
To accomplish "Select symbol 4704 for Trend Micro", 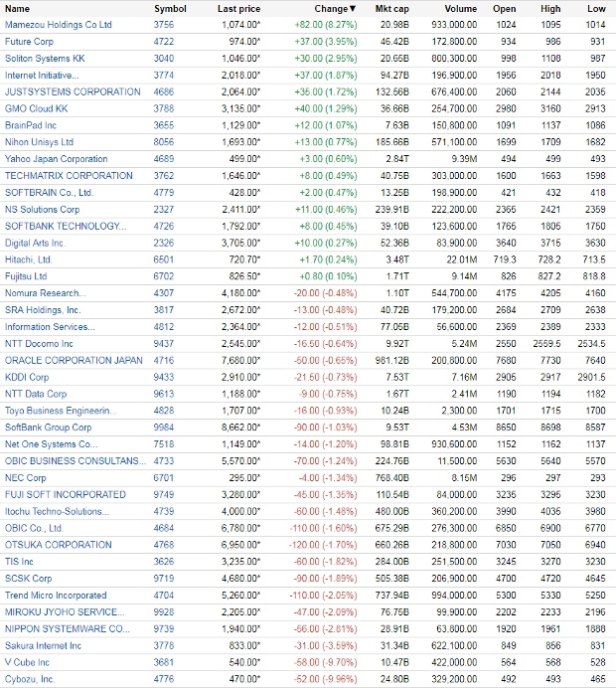I will pos(164,596).
